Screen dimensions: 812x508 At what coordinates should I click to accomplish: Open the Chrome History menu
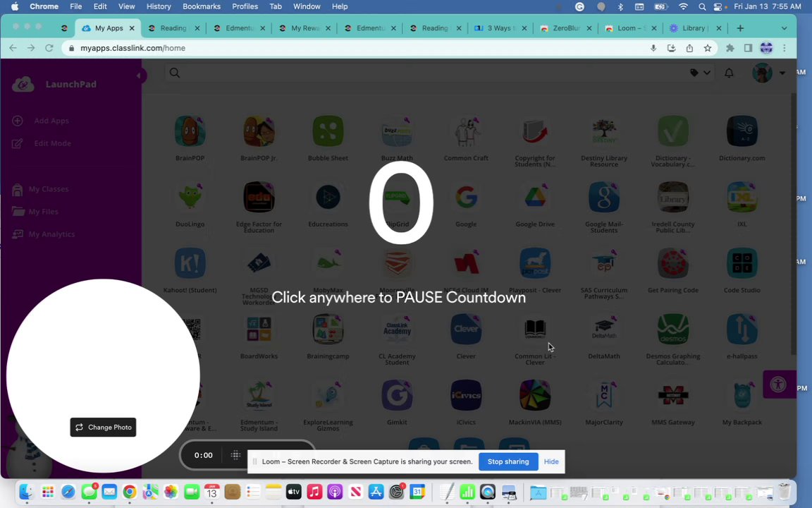pos(159,7)
